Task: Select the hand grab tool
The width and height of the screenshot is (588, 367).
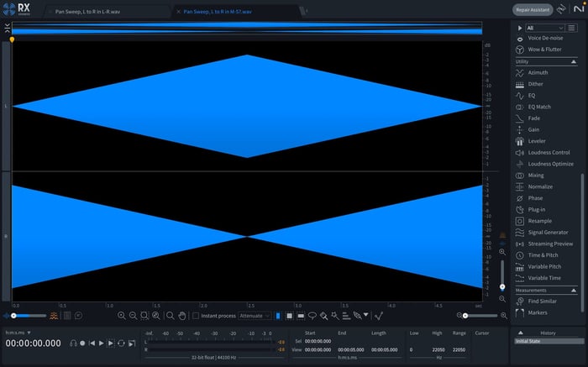Action: pos(182,316)
